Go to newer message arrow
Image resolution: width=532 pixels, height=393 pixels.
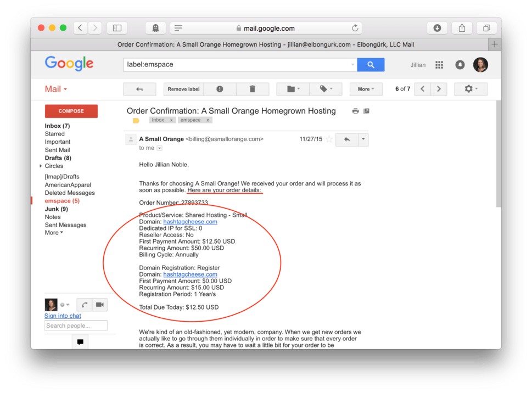coord(422,89)
